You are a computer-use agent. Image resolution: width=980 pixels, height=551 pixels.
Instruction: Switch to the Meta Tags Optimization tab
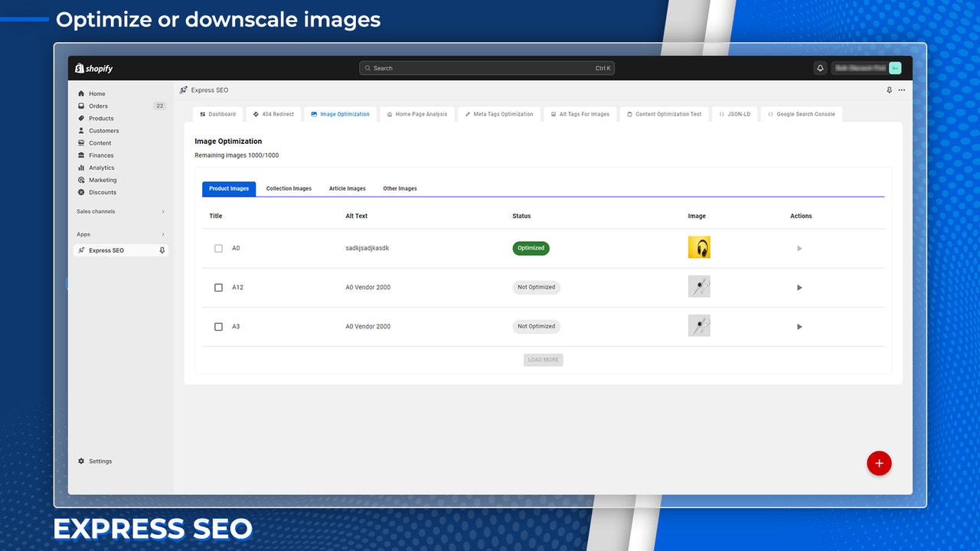coord(498,113)
